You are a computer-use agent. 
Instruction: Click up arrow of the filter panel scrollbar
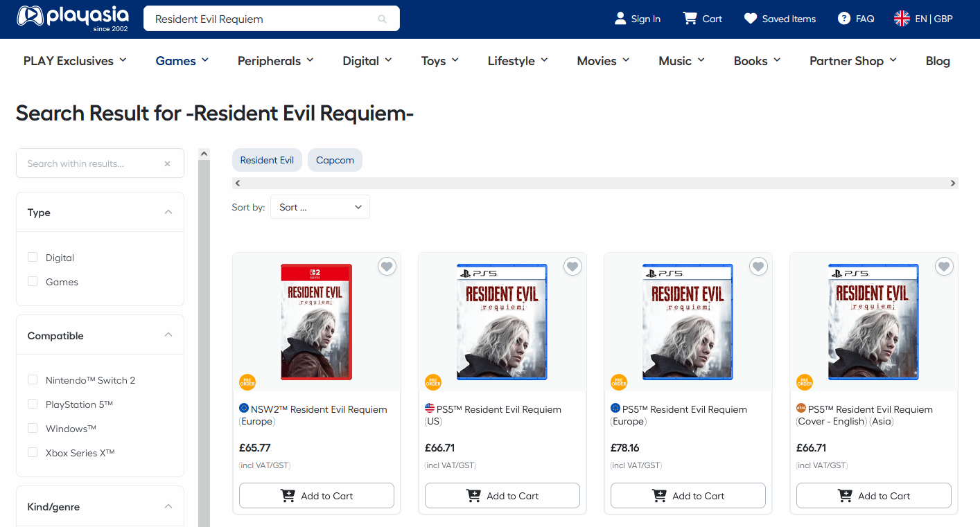pos(204,154)
